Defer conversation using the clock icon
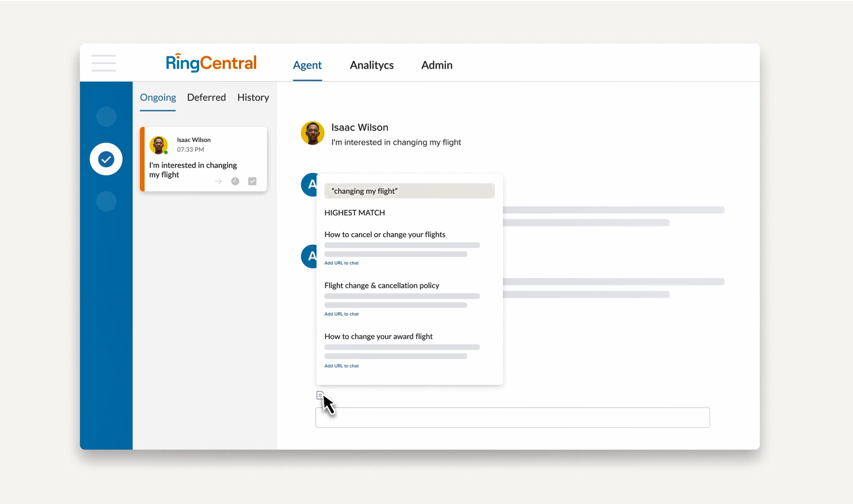Viewport: 853px width, 504px height. [235, 181]
